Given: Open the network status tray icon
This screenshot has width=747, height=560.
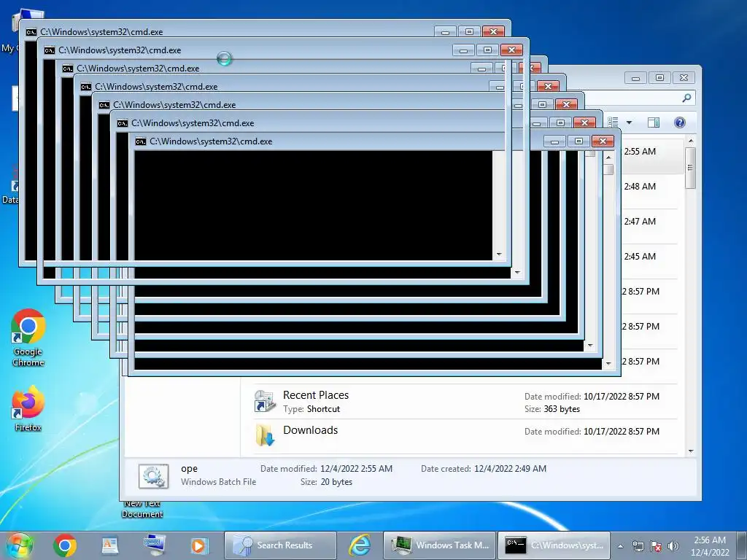Looking at the screenshot, I should (638, 546).
